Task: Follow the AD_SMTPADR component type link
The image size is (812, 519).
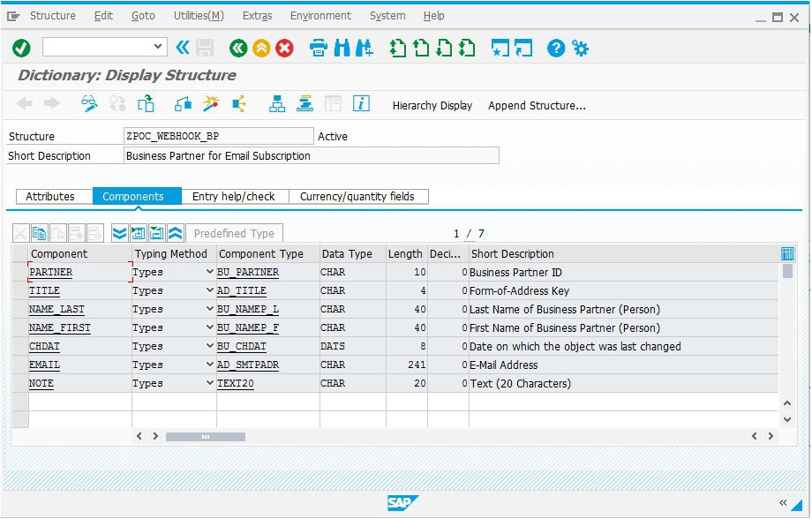Action: [x=248, y=365]
